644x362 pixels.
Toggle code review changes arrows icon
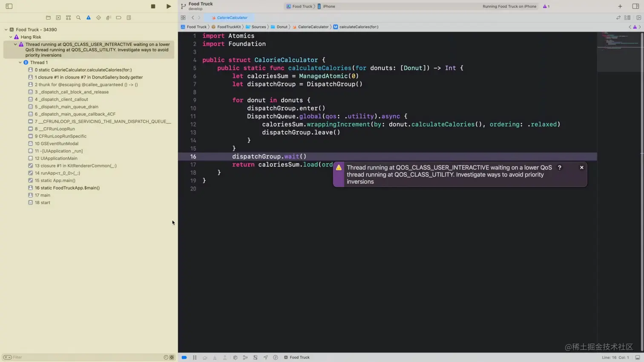pyautogui.click(x=618, y=18)
